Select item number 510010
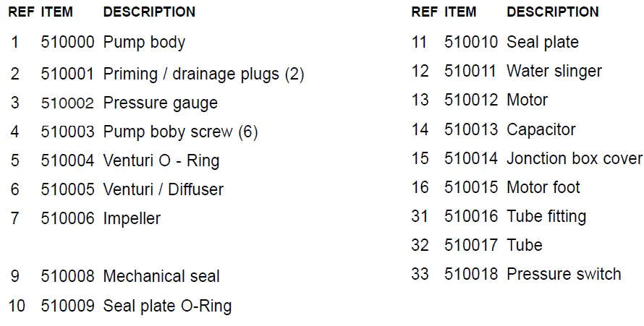 (x=471, y=42)
